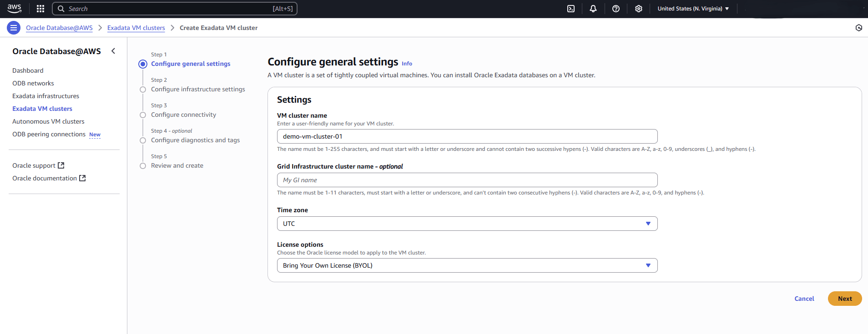
Task: Open the Info link beside heading
Action: [x=407, y=64]
